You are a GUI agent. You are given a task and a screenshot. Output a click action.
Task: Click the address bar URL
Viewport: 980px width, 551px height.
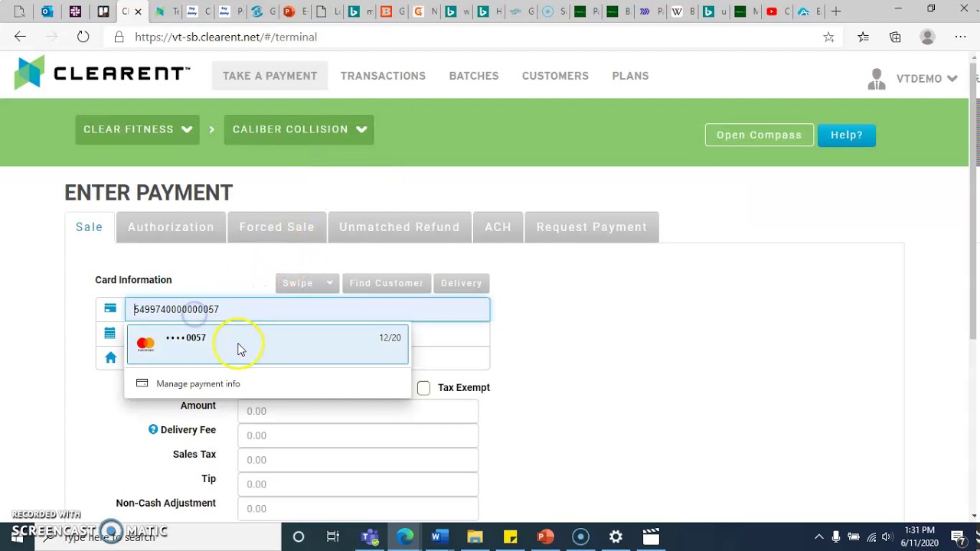tap(226, 37)
